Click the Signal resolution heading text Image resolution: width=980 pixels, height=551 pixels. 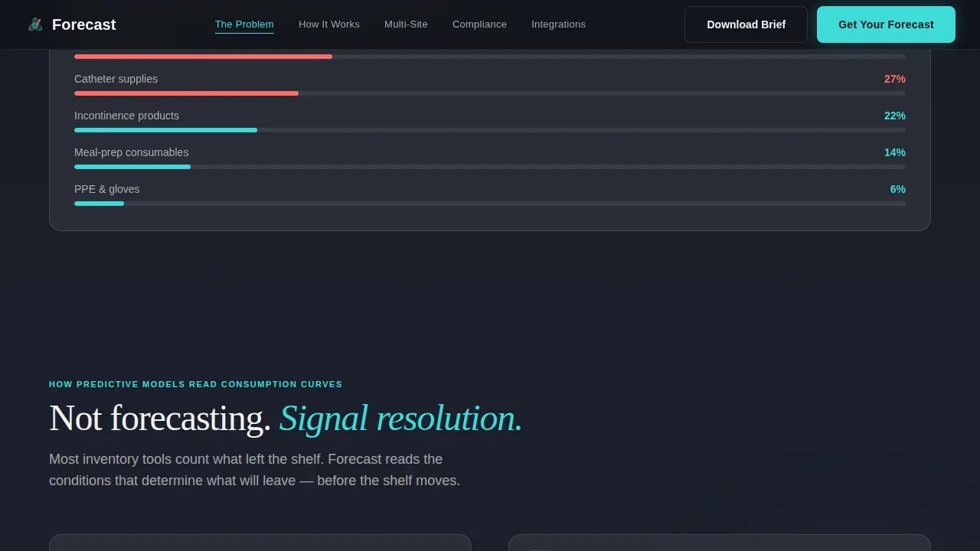click(x=400, y=419)
